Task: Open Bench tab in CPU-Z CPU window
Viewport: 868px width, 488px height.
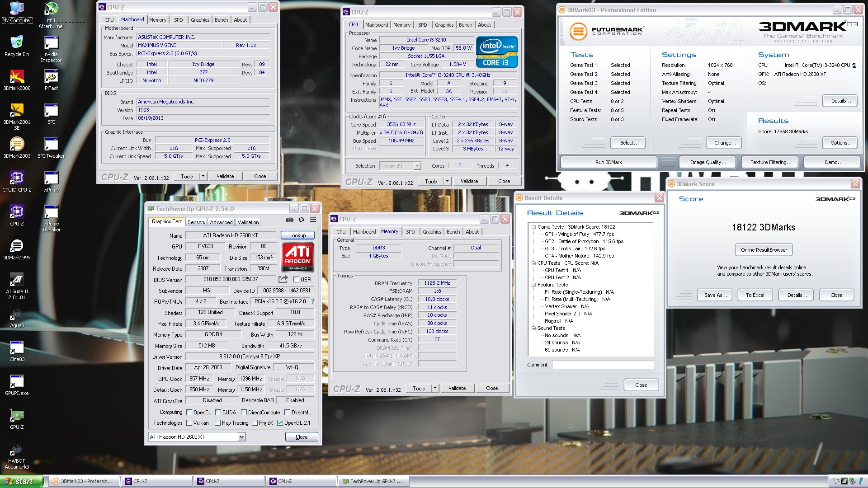Action: click(x=465, y=25)
